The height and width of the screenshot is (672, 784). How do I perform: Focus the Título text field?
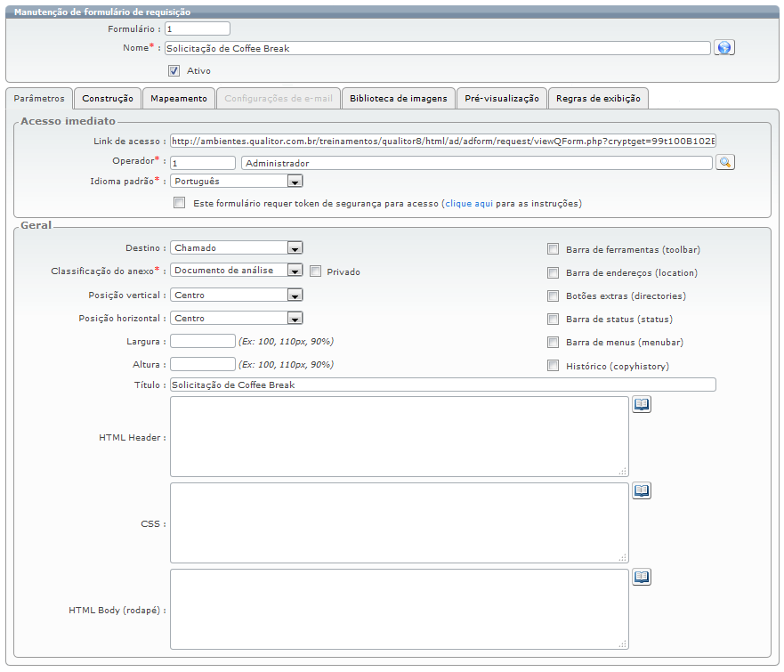tap(442, 385)
